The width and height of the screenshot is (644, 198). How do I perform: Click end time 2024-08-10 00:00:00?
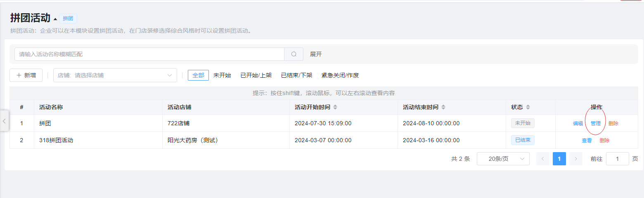coord(431,123)
